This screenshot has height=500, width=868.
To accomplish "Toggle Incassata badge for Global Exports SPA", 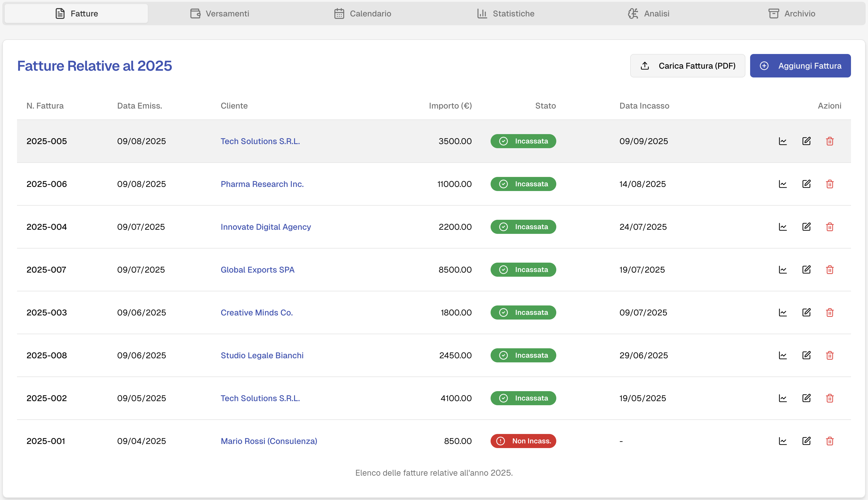I will [x=523, y=270].
